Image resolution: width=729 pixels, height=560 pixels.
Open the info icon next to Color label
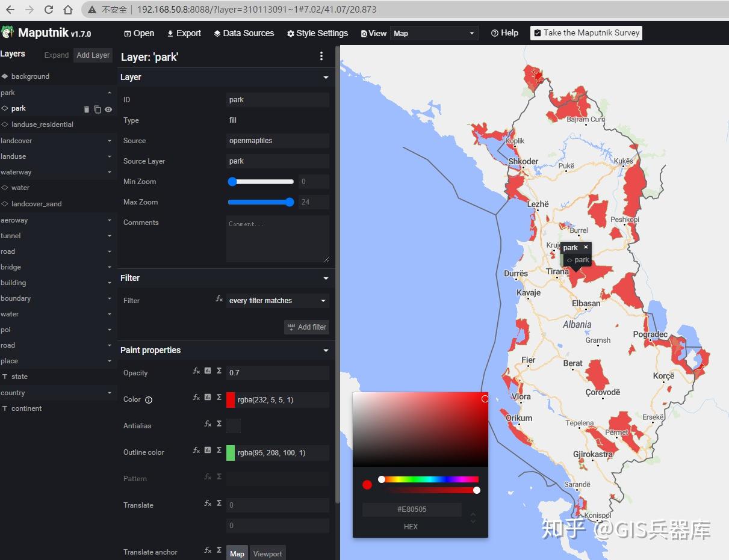click(149, 400)
